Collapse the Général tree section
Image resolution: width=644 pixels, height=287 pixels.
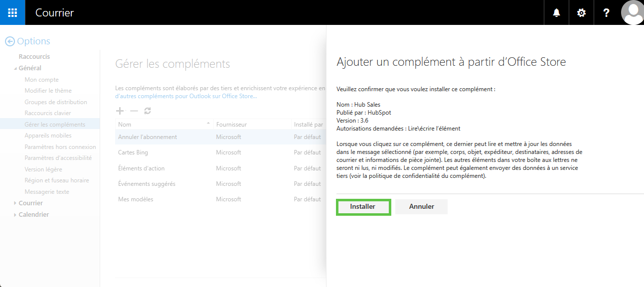pyautogui.click(x=15, y=68)
